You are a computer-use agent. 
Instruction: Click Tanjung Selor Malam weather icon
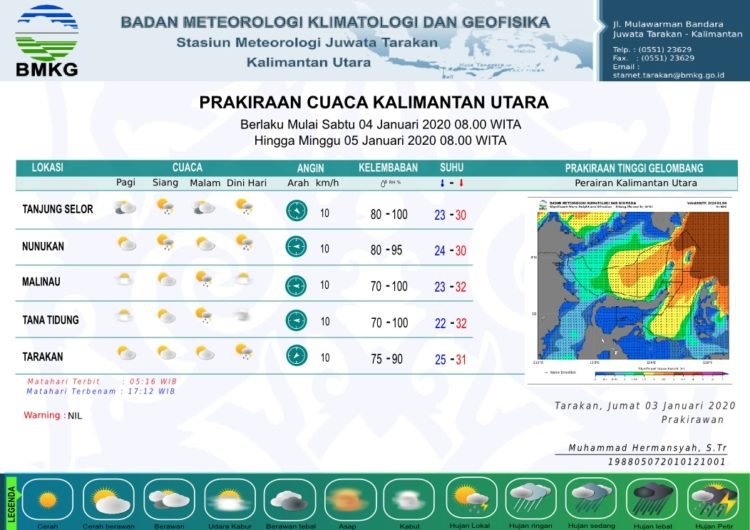pyautogui.click(x=204, y=208)
